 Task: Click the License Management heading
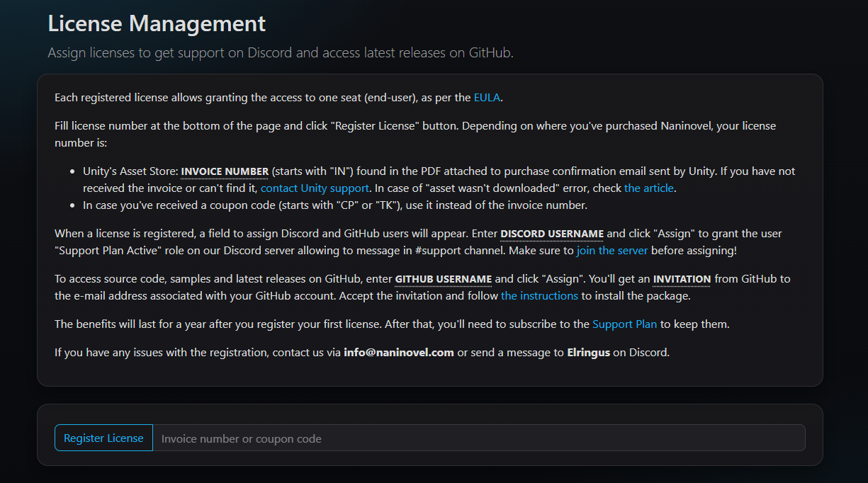click(157, 23)
